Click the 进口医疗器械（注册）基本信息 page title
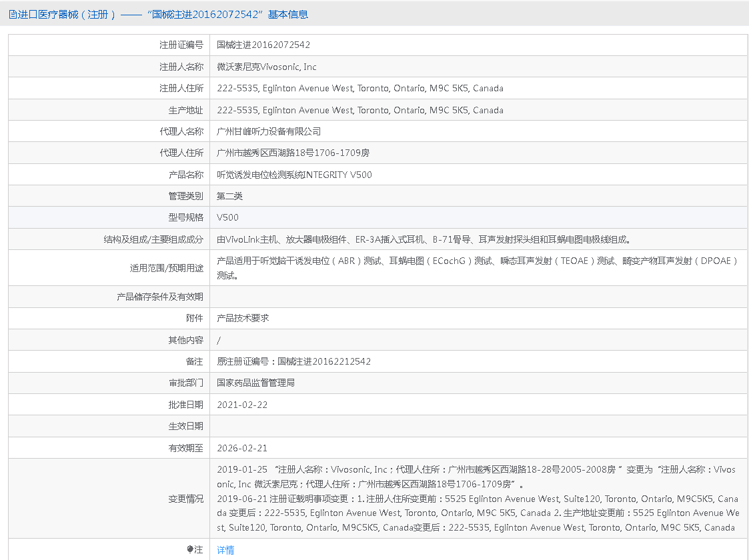Image resolution: width=749 pixels, height=560 pixels. [x=160, y=14]
